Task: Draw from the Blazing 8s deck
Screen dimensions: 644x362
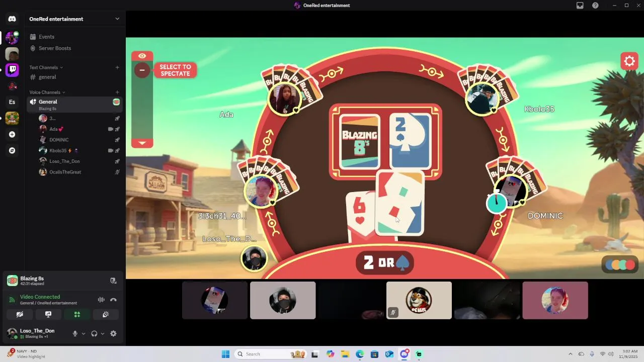Action: coord(359,142)
